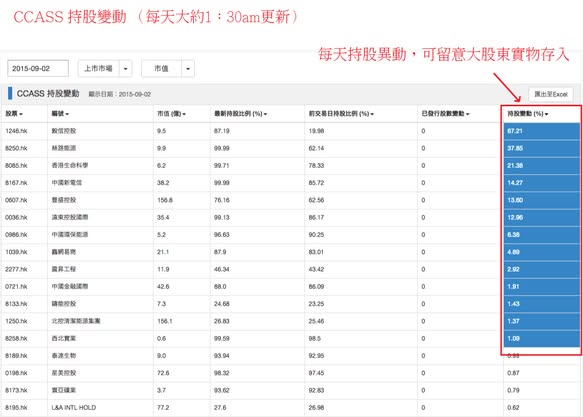Click the highlighted 37.85 change value
The image size is (583, 417).
pyautogui.click(x=515, y=148)
